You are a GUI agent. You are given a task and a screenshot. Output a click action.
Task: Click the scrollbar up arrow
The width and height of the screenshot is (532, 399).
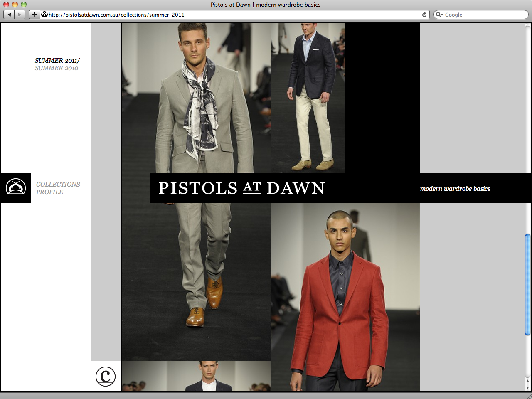tap(527, 381)
